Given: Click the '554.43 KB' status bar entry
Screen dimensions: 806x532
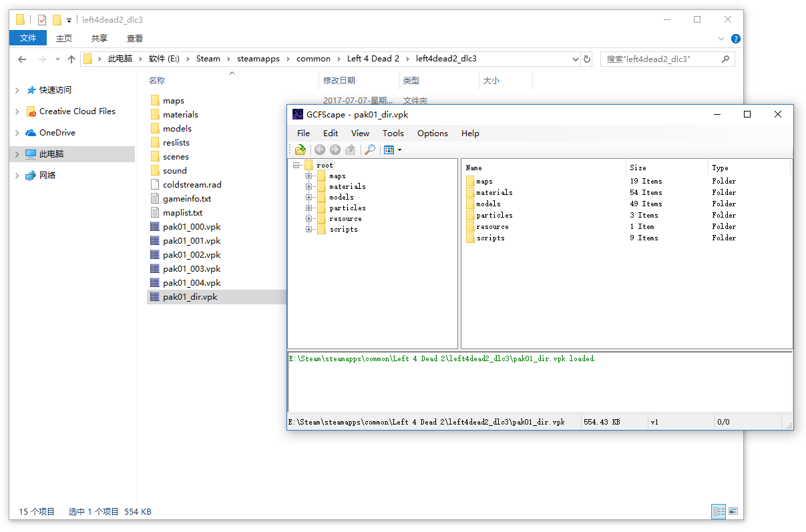Looking at the screenshot, I should (602, 422).
